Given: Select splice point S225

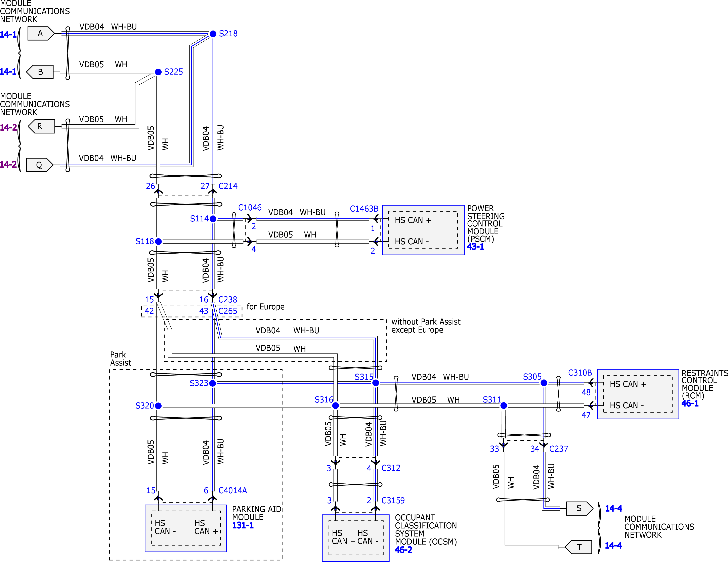Looking at the screenshot, I should click(x=158, y=72).
